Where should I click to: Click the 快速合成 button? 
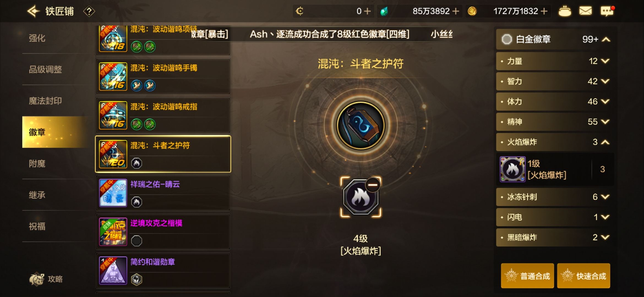coord(583,276)
